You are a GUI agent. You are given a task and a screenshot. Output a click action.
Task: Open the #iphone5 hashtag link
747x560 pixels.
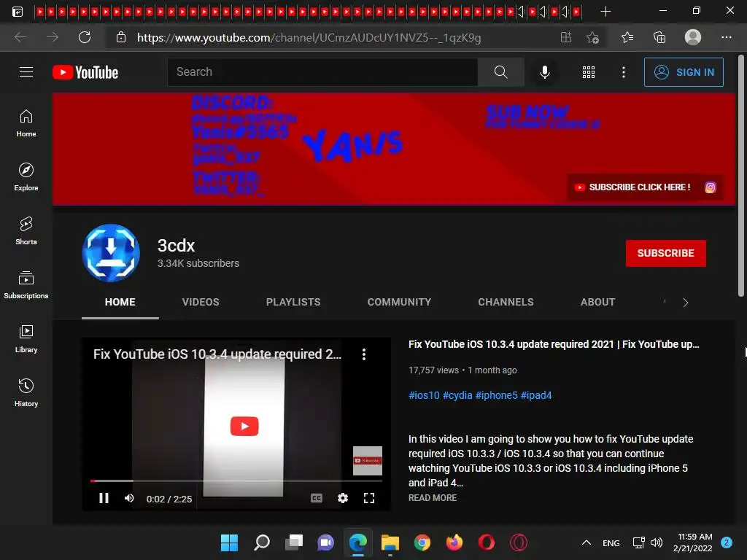pos(496,395)
